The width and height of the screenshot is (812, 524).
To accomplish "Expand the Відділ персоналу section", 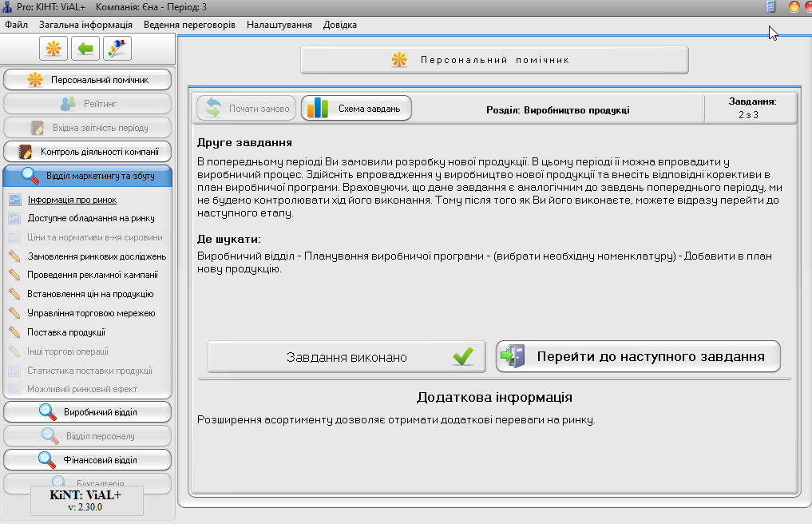I will [x=88, y=436].
